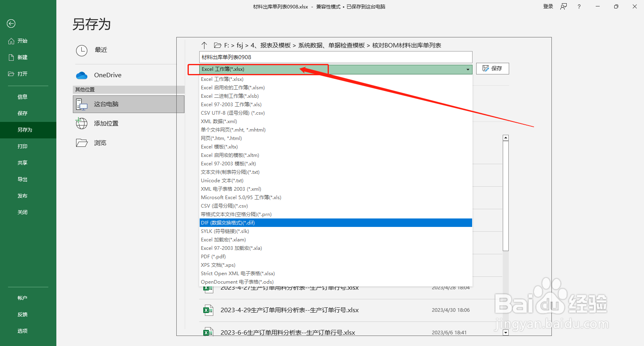644x346 pixels.
Task: Open Info (信息) in the sidebar
Action: click(x=28, y=97)
